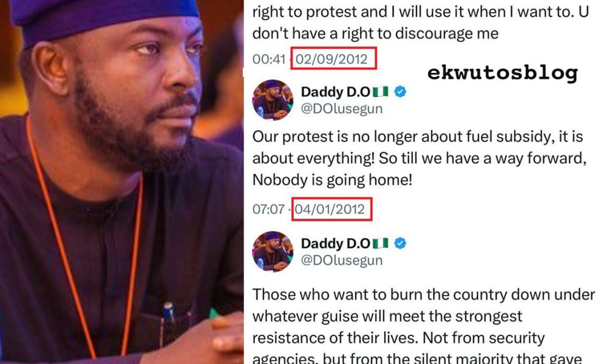
Task: Click the verified badge on the lower Daddy D.O tweet
Action: 400,243
